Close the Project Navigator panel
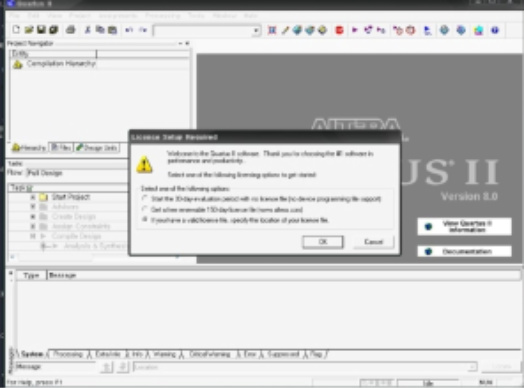This screenshot has height=388, width=524. [187, 43]
